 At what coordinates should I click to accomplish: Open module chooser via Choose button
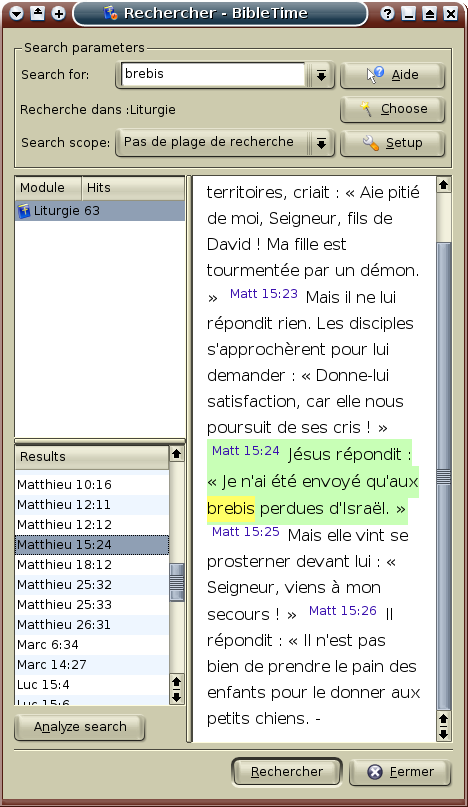[392, 109]
